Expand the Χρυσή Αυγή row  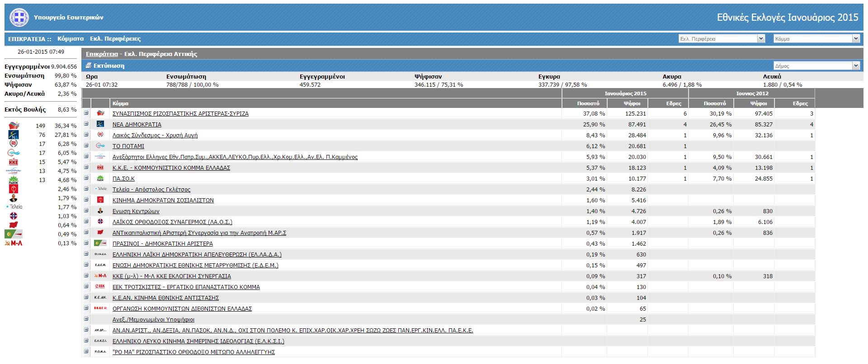[86, 135]
